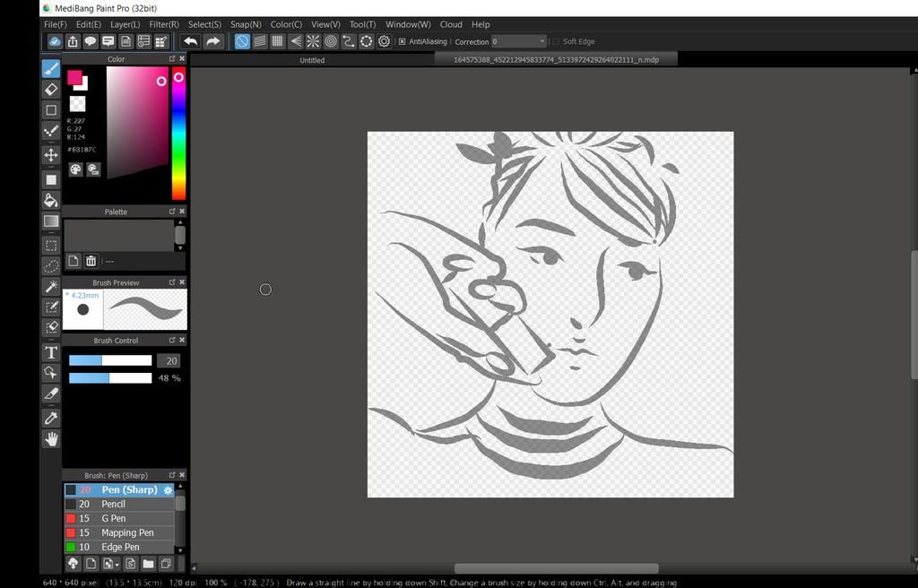Image resolution: width=918 pixels, height=588 pixels.
Task: Float the Brush Control panel
Action: pos(172,341)
